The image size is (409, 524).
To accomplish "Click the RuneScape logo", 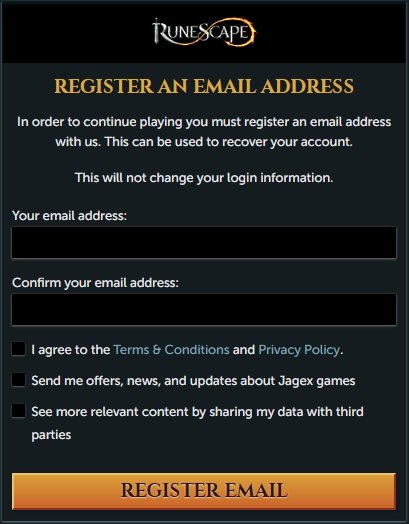I will 204,32.
